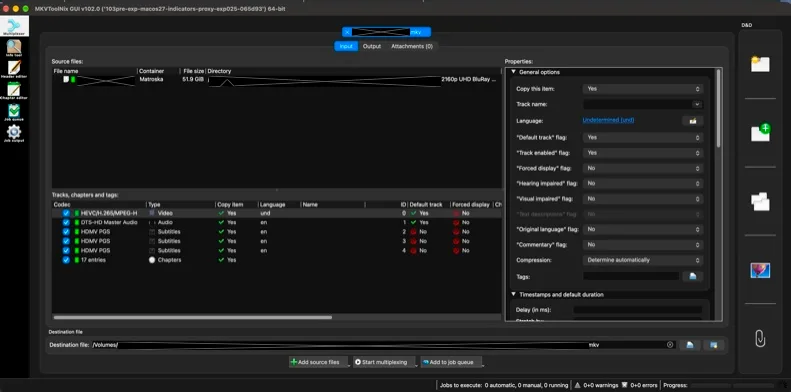Click the clear destination file icon
This screenshot has width=791, height=392.
pyautogui.click(x=670, y=345)
